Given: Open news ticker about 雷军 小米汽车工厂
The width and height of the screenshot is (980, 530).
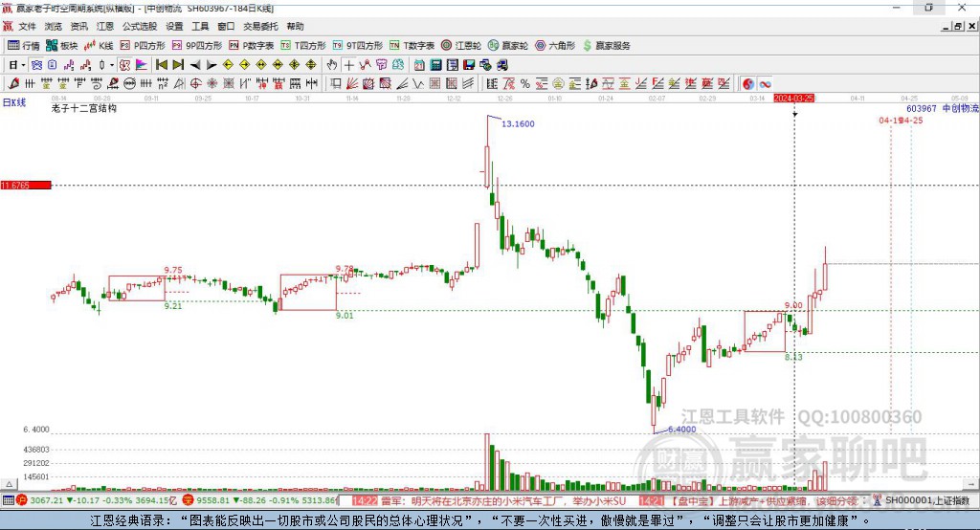Looking at the screenshot, I should tap(489, 501).
